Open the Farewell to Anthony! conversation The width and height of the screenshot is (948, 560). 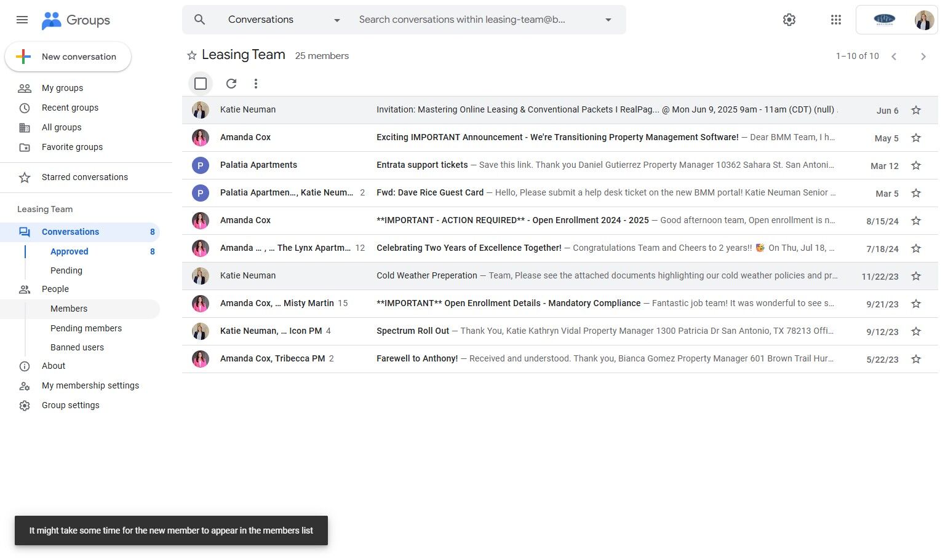417,359
